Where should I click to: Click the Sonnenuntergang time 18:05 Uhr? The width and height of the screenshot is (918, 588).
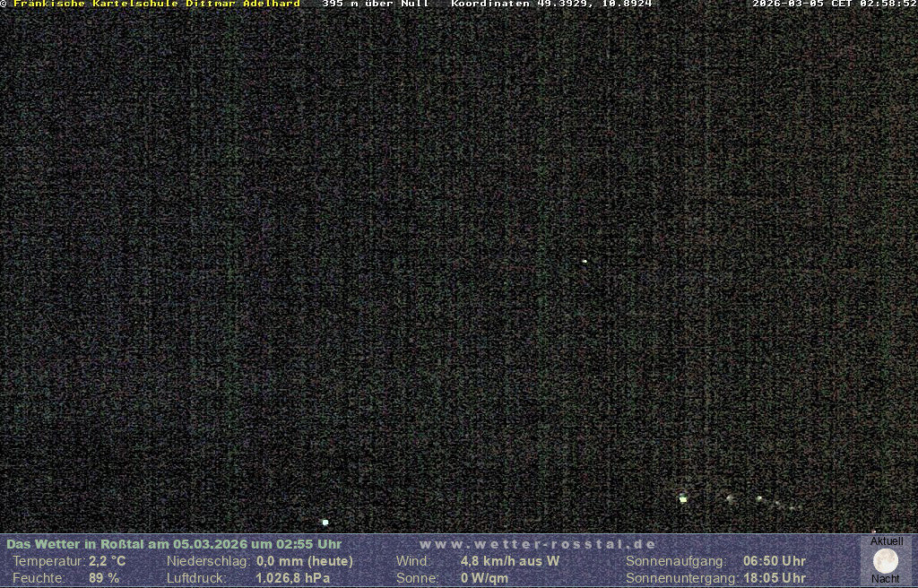coord(775,578)
